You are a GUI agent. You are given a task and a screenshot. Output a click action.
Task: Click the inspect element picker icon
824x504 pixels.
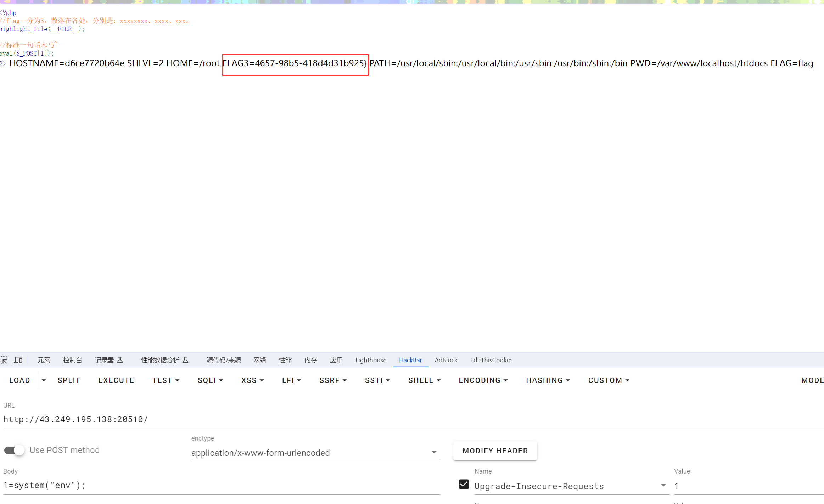click(4, 360)
